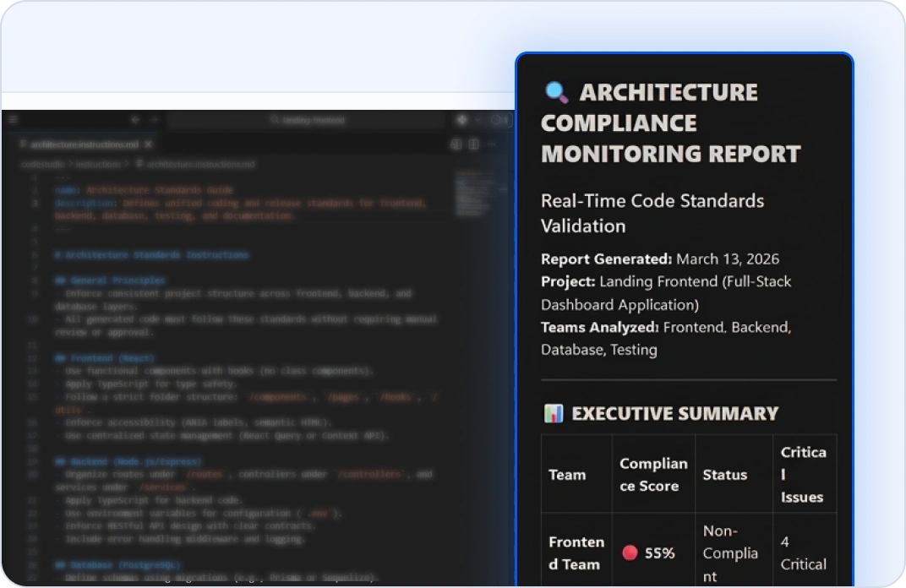Click the Go Back arrow
906x588 pixels.
click(x=135, y=120)
